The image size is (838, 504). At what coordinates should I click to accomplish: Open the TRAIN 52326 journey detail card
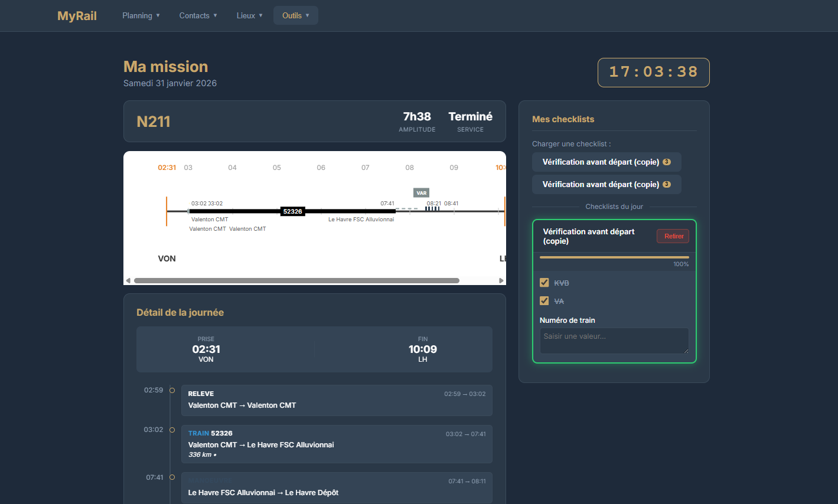[337, 444]
